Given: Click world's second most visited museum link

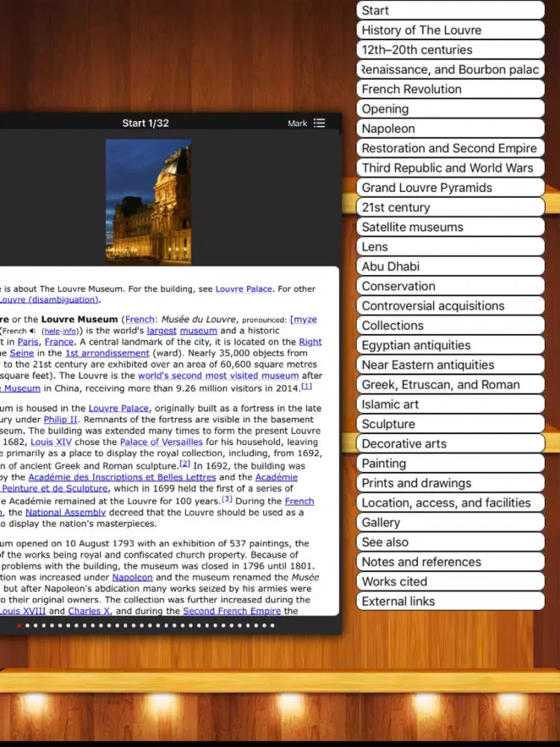Looking at the screenshot, I should point(219,376).
